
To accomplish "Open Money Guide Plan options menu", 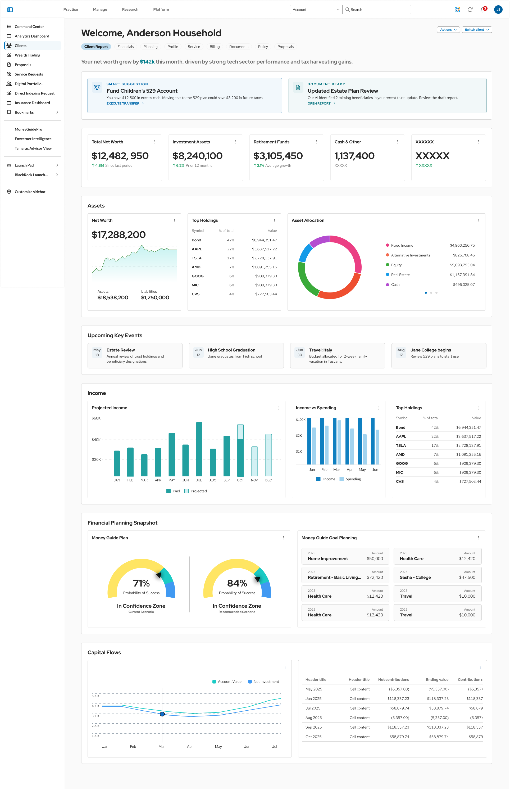I will 284,538.
